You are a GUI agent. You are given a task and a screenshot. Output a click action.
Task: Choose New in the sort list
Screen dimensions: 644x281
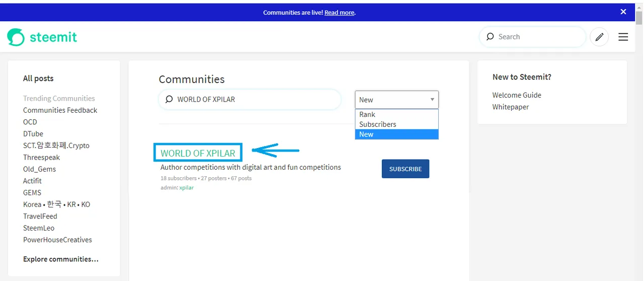pos(396,134)
